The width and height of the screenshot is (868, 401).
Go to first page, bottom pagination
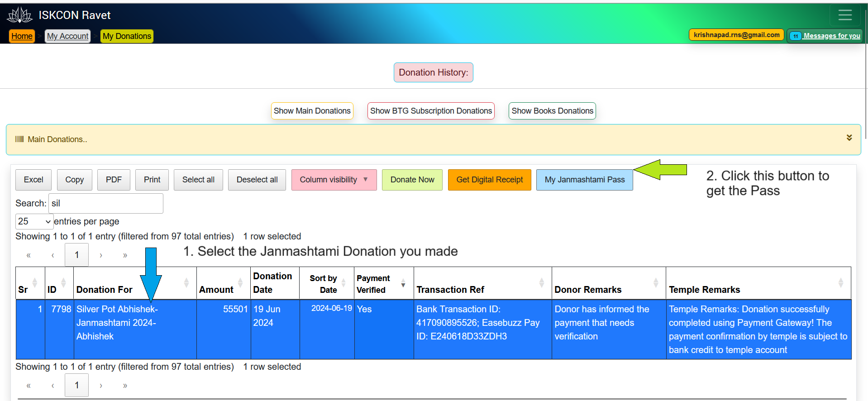coord(29,386)
